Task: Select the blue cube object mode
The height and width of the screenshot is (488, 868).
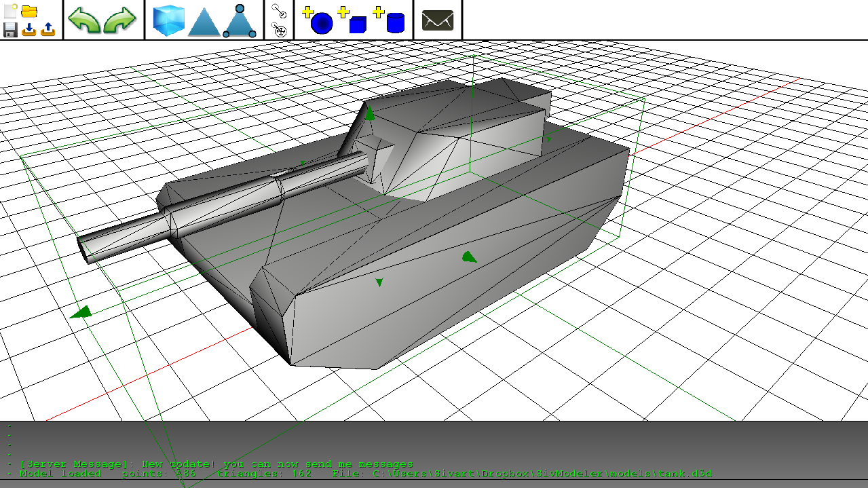Action: point(169,20)
